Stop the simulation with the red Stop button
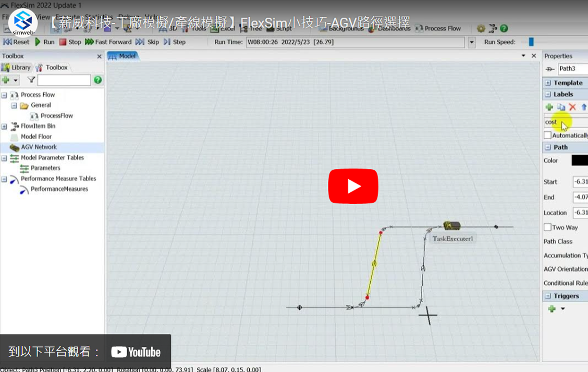Viewport: 588px width, 372px height. [x=70, y=42]
